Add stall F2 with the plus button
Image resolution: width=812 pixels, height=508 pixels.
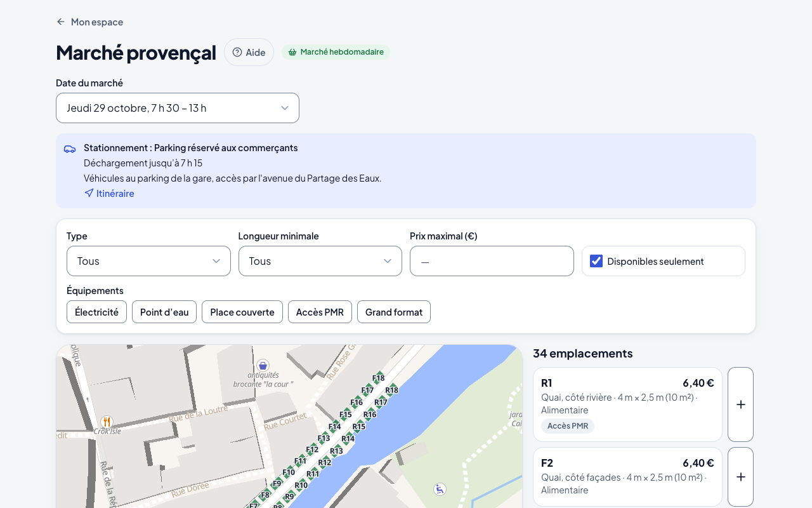[740, 477]
